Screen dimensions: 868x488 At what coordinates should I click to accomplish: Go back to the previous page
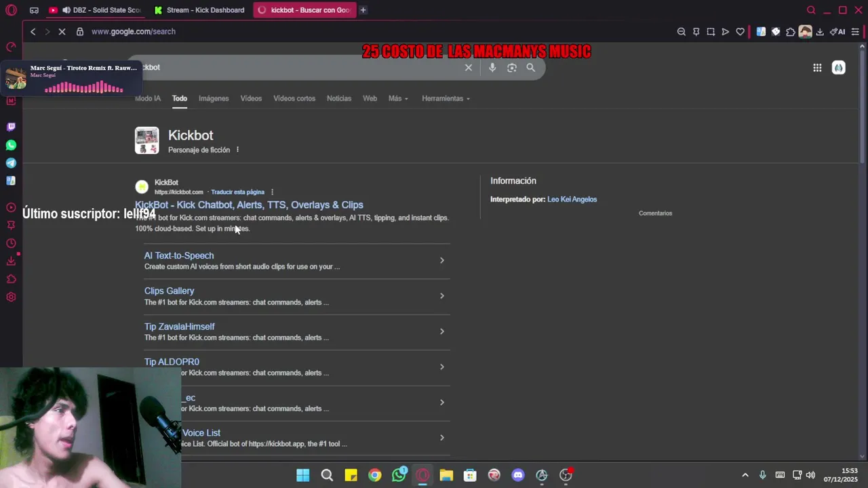click(33, 31)
